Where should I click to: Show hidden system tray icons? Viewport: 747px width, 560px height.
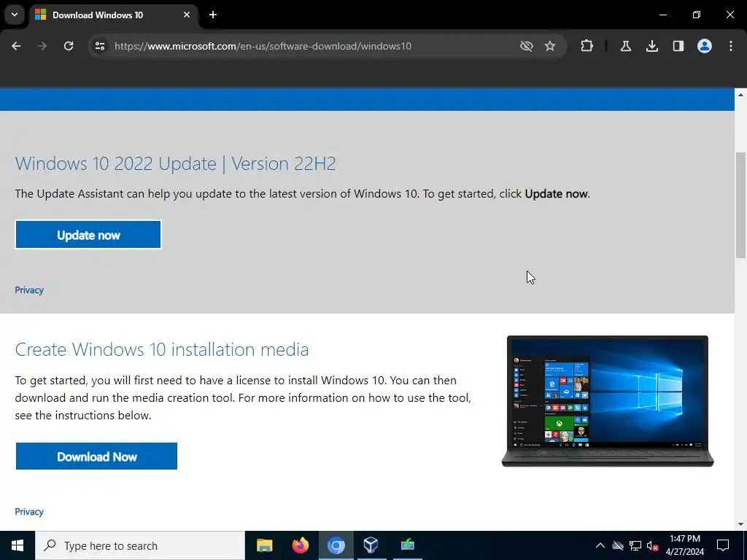pos(600,545)
